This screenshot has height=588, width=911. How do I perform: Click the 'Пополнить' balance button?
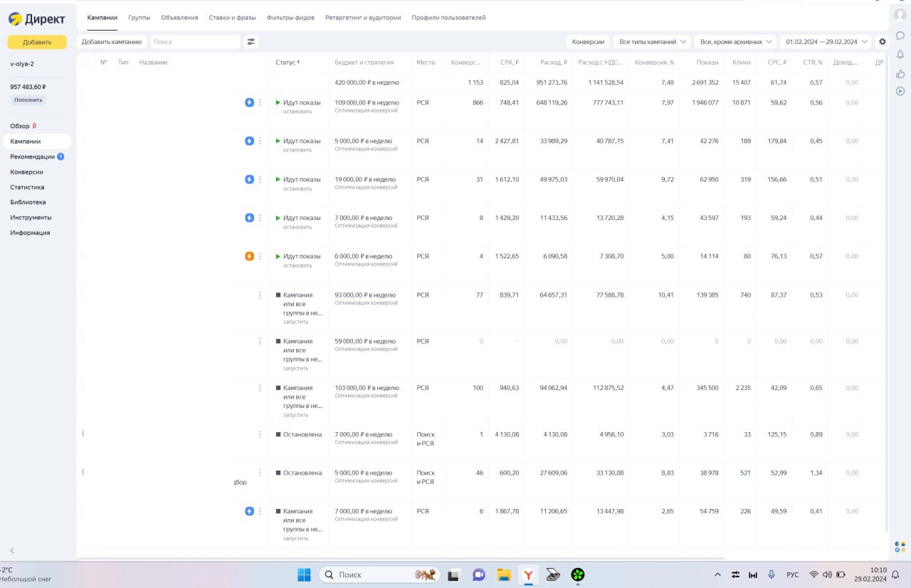pyautogui.click(x=28, y=100)
